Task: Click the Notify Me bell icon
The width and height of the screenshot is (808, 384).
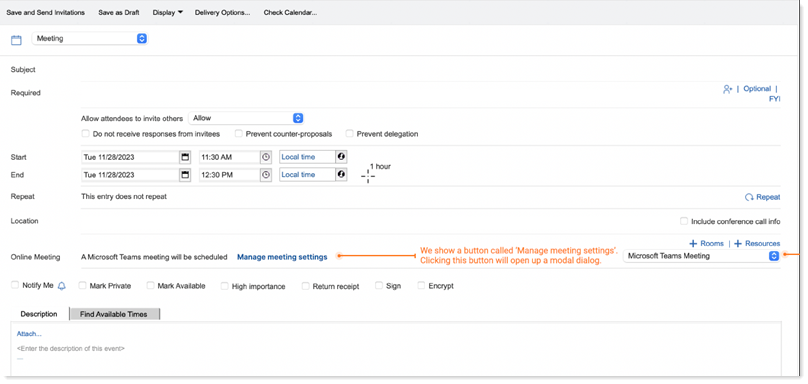Action: 62,286
